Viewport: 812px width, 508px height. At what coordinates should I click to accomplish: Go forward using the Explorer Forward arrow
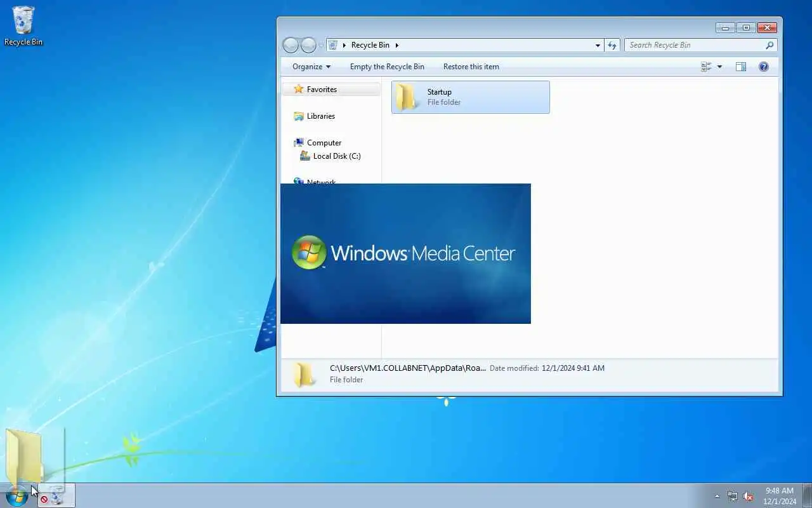point(308,45)
